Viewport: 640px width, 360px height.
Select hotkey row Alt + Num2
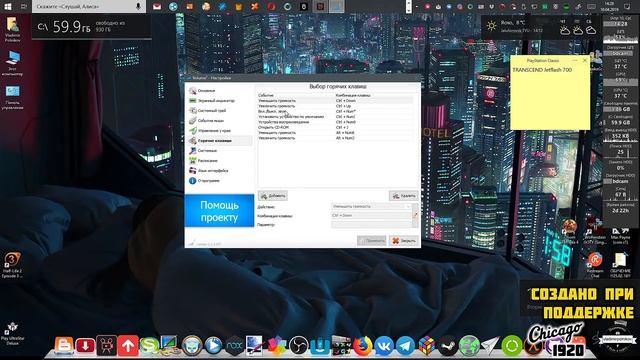pos(336,138)
